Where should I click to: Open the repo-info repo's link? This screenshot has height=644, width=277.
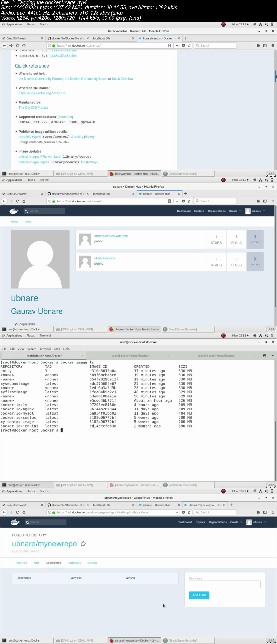click(30, 137)
